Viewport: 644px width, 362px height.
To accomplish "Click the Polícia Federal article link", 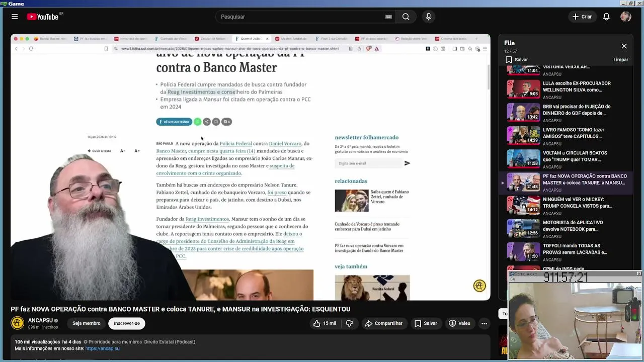I will [x=235, y=144].
